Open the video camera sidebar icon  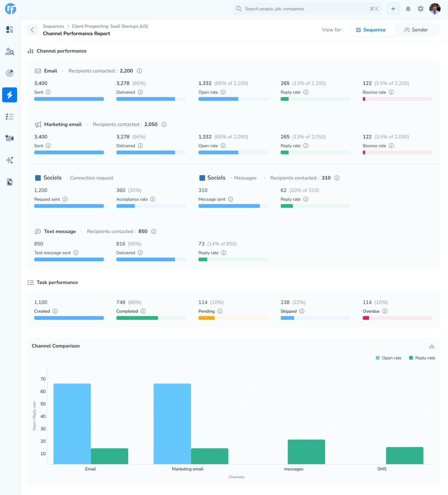(x=10, y=138)
